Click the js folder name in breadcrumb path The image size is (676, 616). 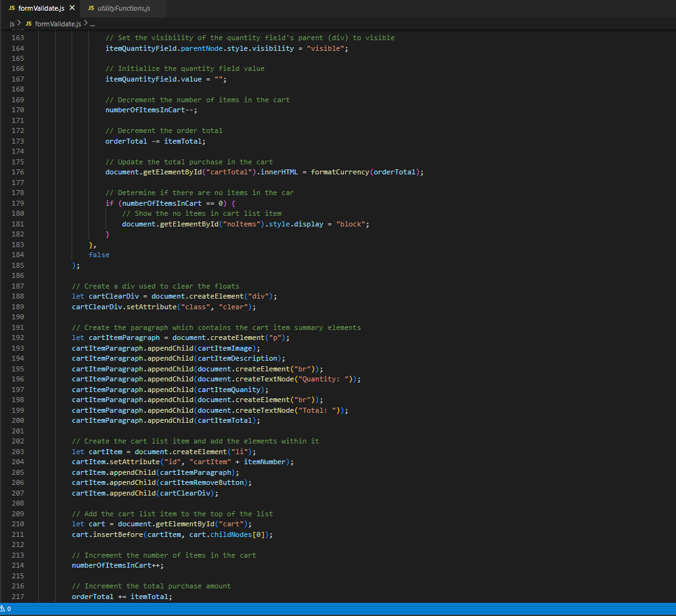[x=11, y=23]
